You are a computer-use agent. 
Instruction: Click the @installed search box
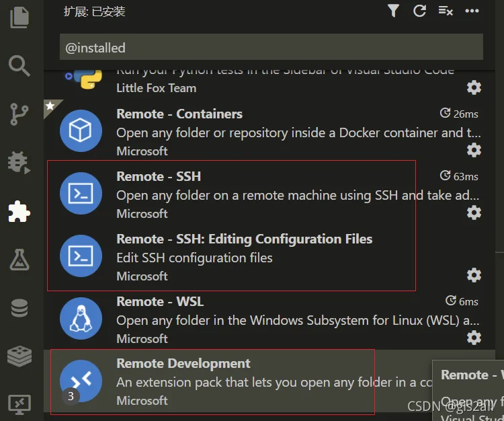(x=271, y=47)
